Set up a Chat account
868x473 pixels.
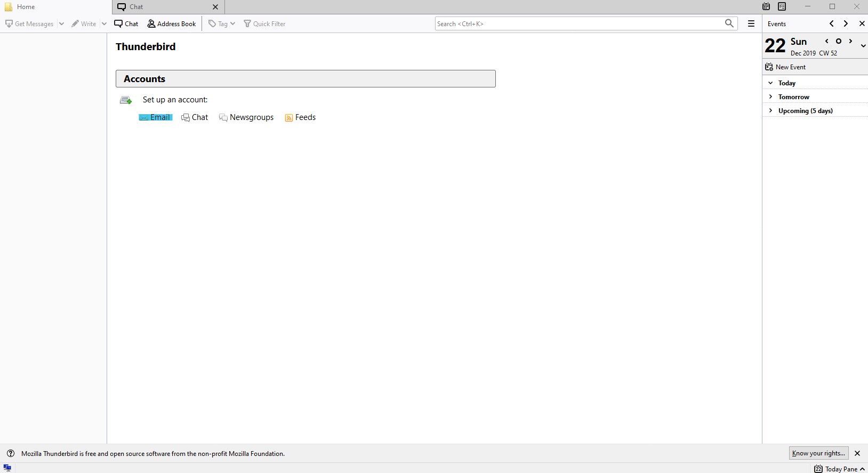coord(195,117)
